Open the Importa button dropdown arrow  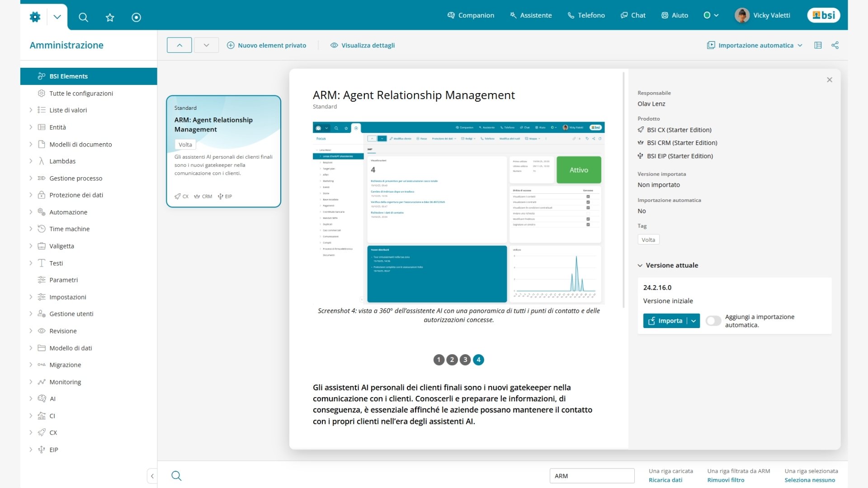(x=694, y=321)
